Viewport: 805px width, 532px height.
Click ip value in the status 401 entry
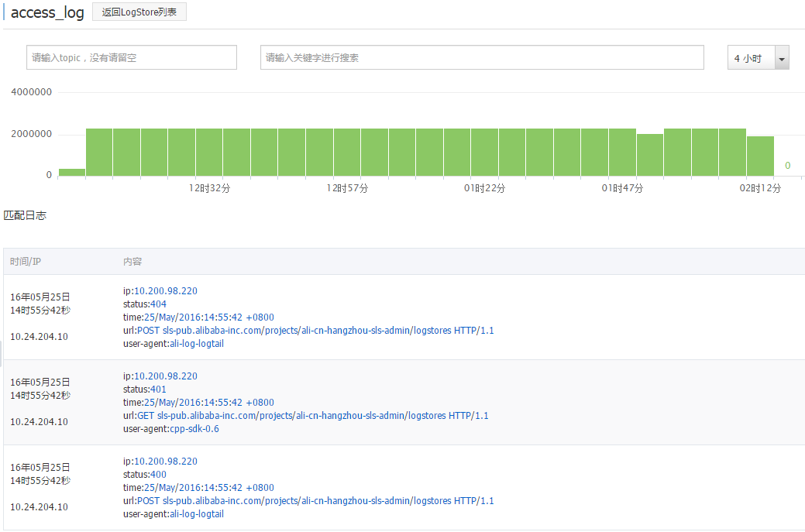(x=166, y=376)
